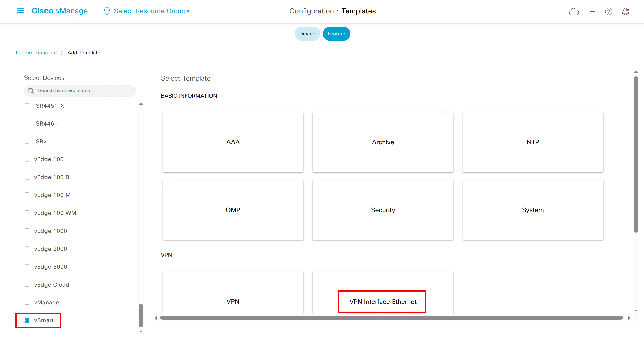644x347 pixels.
Task: Choose the VPN Interface Ethernet template
Action: pos(383,302)
